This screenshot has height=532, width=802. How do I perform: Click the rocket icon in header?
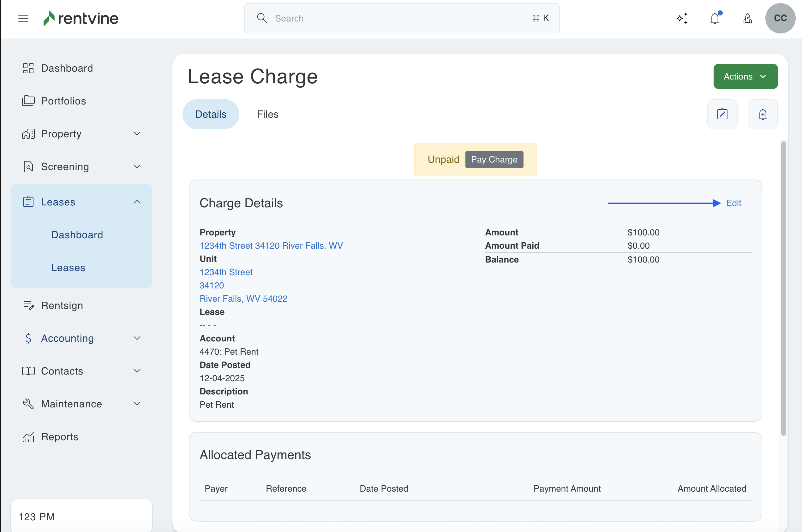[x=747, y=18]
